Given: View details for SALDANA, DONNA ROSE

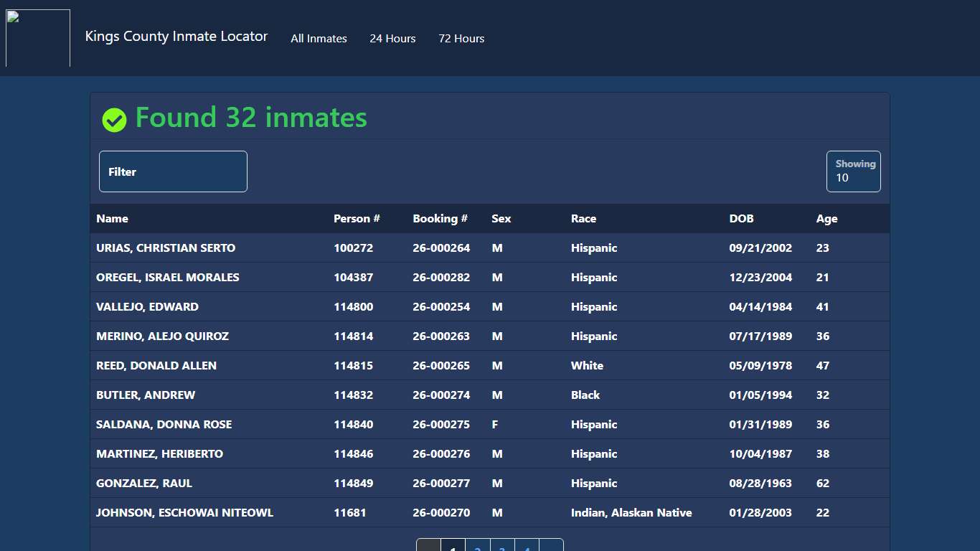Looking at the screenshot, I should coord(164,424).
